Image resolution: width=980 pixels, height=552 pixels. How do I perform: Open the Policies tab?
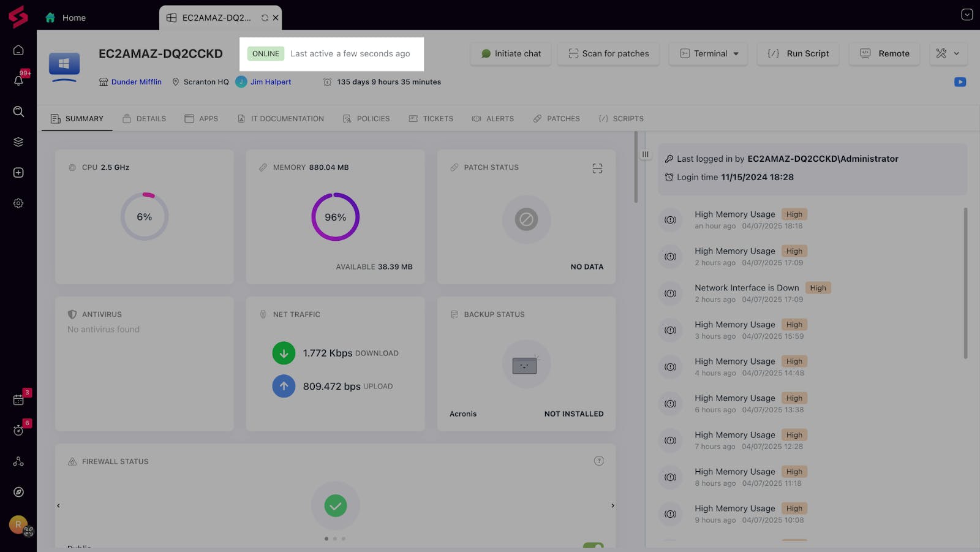(366, 119)
